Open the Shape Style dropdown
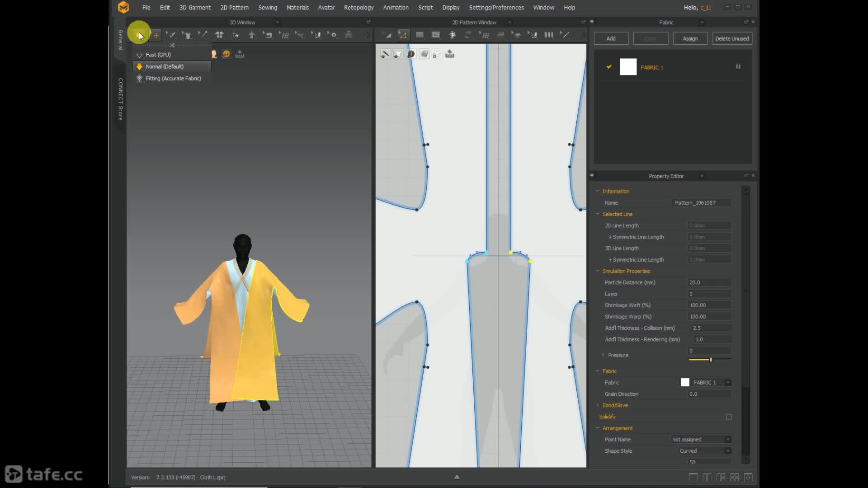The image size is (868, 488). (705, 451)
